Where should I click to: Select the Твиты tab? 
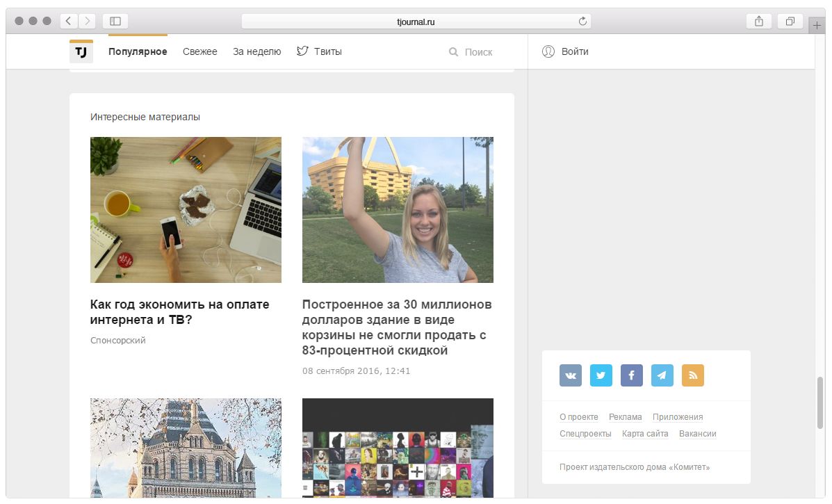(320, 51)
